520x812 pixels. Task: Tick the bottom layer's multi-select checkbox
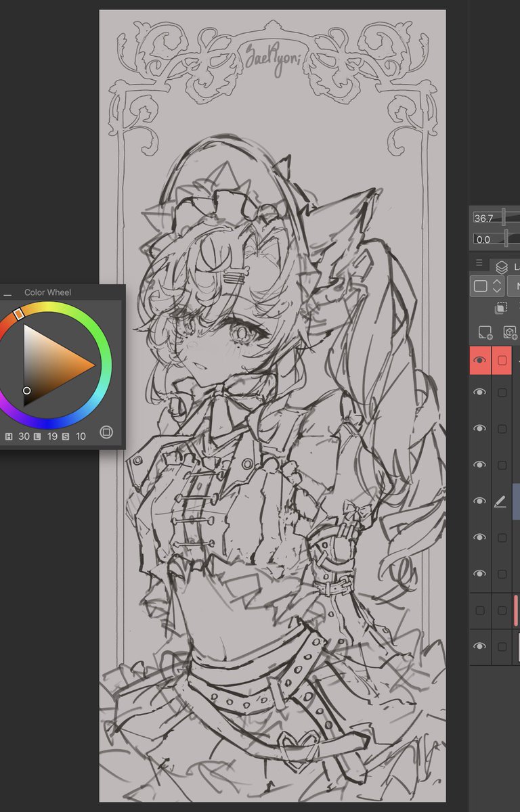[x=502, y=647]
